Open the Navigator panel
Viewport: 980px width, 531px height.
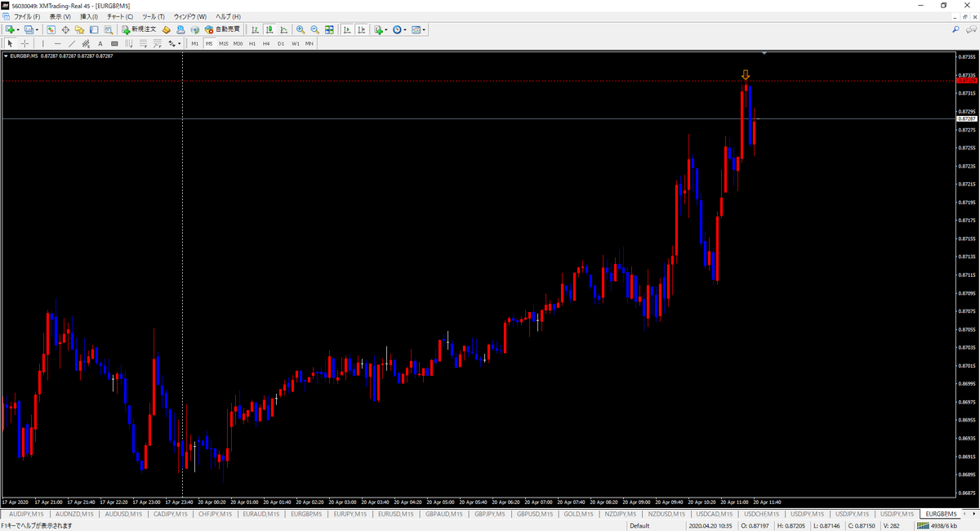click(79, 29)
